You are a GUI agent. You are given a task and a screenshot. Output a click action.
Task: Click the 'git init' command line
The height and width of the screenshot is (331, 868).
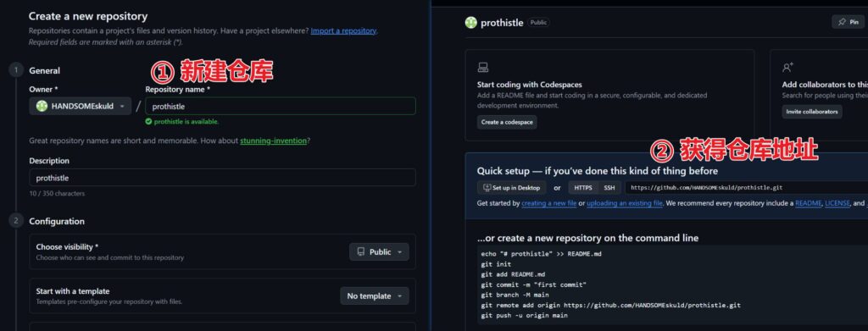click(x=496, y=264)
